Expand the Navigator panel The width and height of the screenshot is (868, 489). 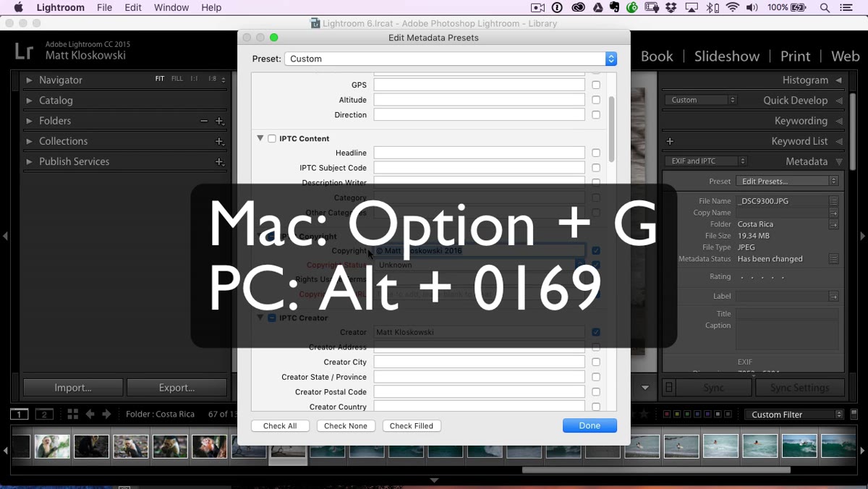coord(29,80)
